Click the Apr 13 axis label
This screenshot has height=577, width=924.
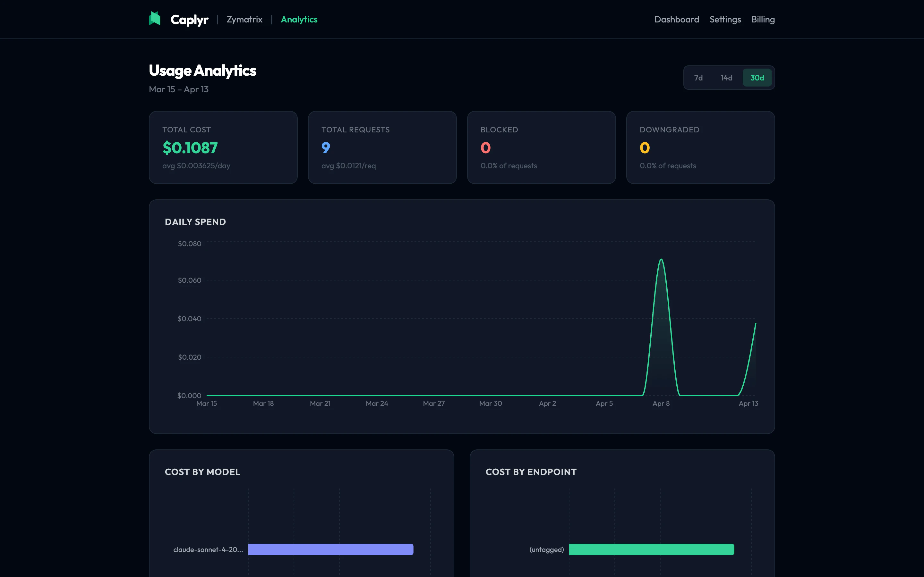749,403
